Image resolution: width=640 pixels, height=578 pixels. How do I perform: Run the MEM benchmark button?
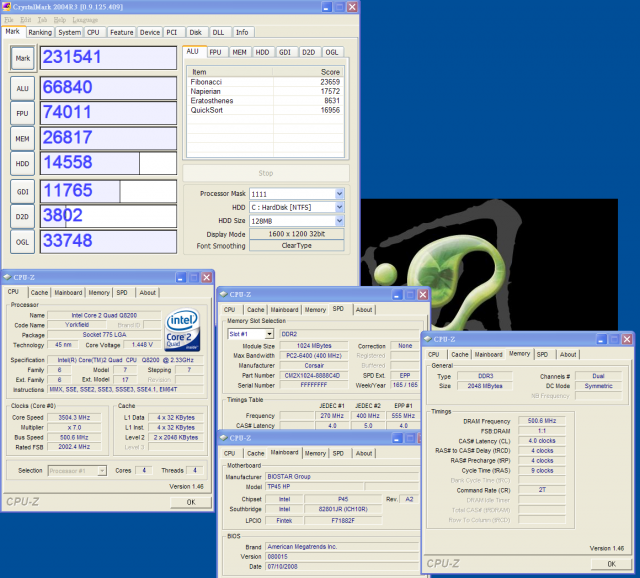(22, 139)
